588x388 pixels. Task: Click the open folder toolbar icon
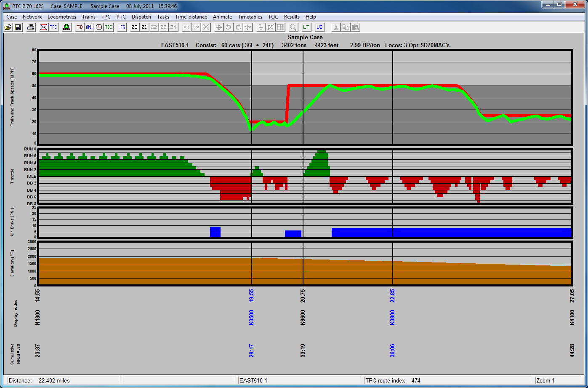click(8, 27)
